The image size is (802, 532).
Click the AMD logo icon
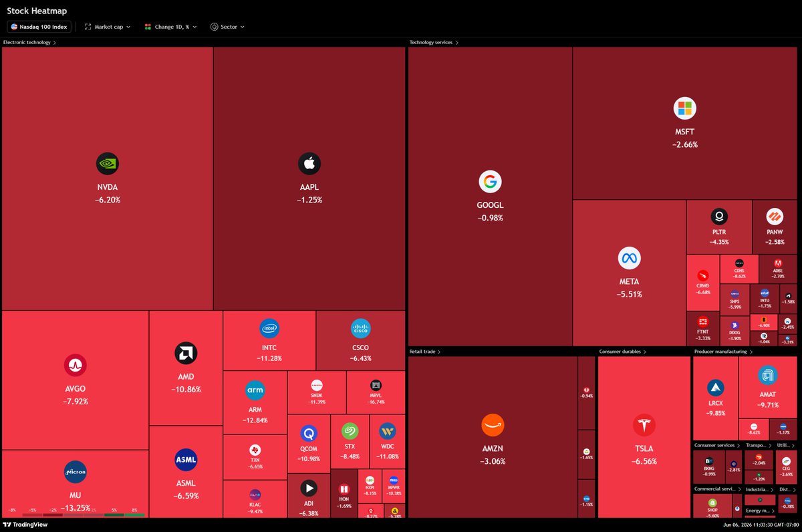pyautogui.click(x=186, y=354)
